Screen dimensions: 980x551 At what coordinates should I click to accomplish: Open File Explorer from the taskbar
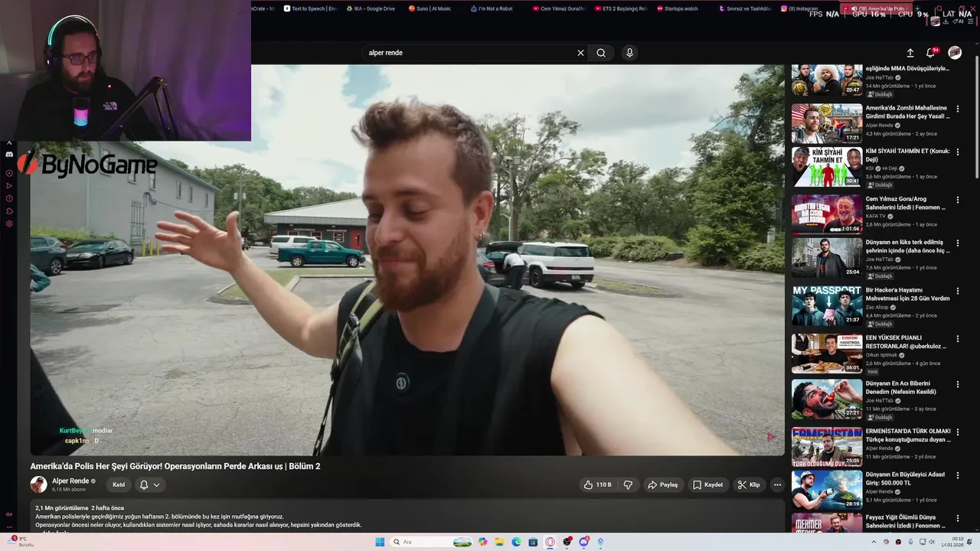(500, 542)
